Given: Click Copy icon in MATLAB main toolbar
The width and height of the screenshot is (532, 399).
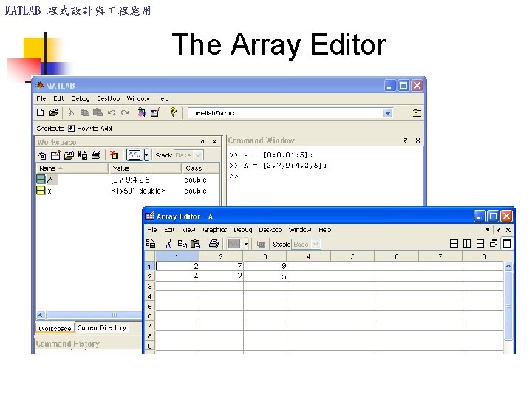Looking at the screenshot, I should (x=84, y=112).
